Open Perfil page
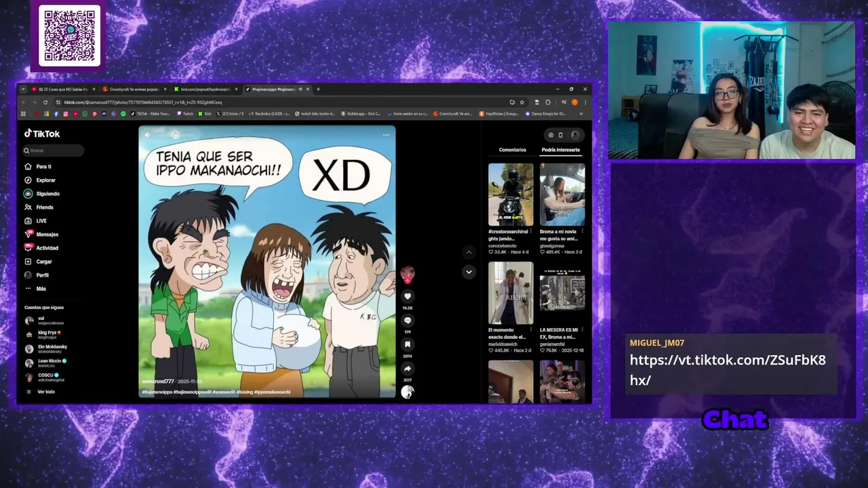This screenshot has width=868, height=488. [x=37, y=275]
